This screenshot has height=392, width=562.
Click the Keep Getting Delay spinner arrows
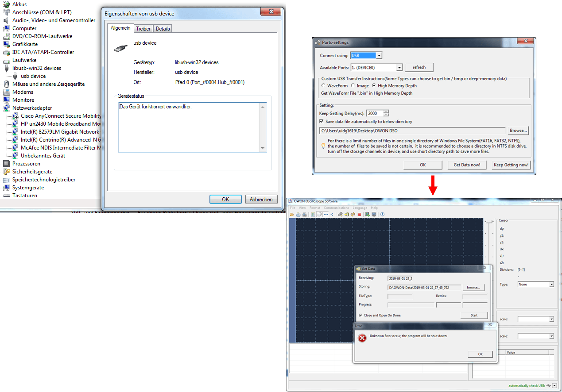386,113
